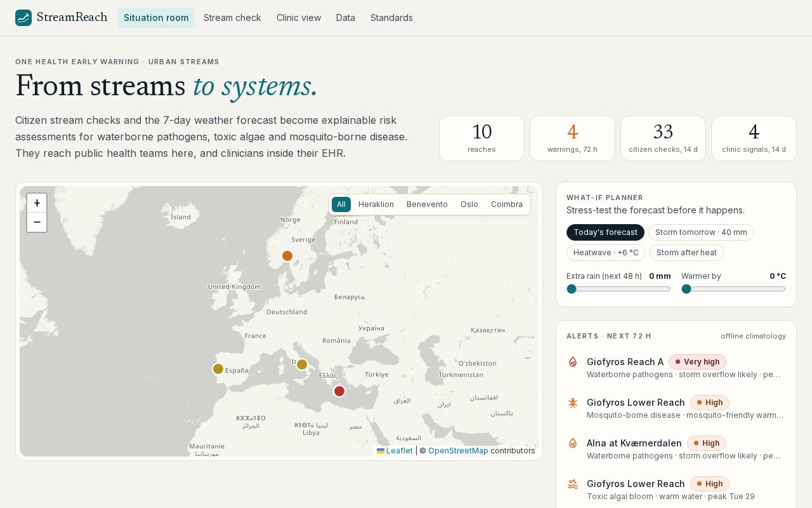The width and height of the screenshot is (812, 508).
Task: Open the Standards tab
Action: 391,18
